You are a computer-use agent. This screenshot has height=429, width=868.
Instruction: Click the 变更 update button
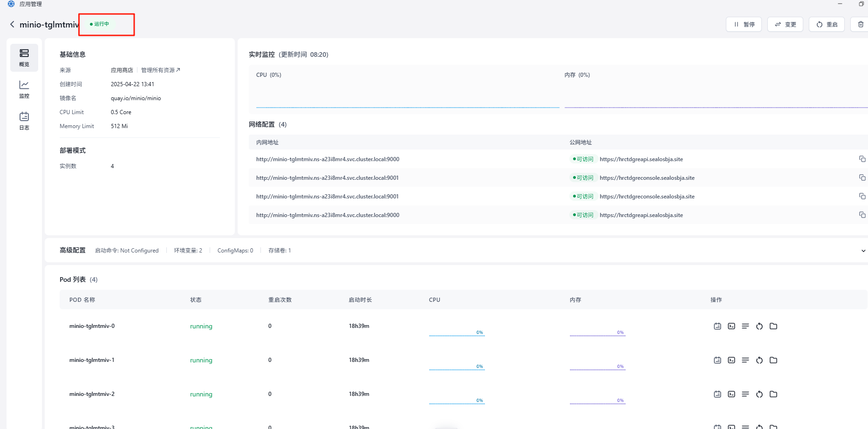(x=785, y=24)
